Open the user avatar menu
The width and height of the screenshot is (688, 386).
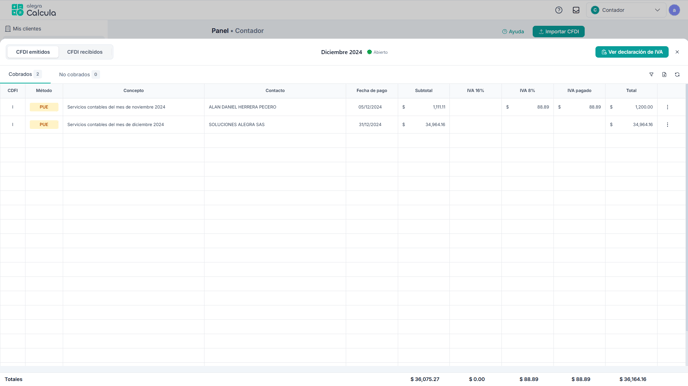point(674,10)
